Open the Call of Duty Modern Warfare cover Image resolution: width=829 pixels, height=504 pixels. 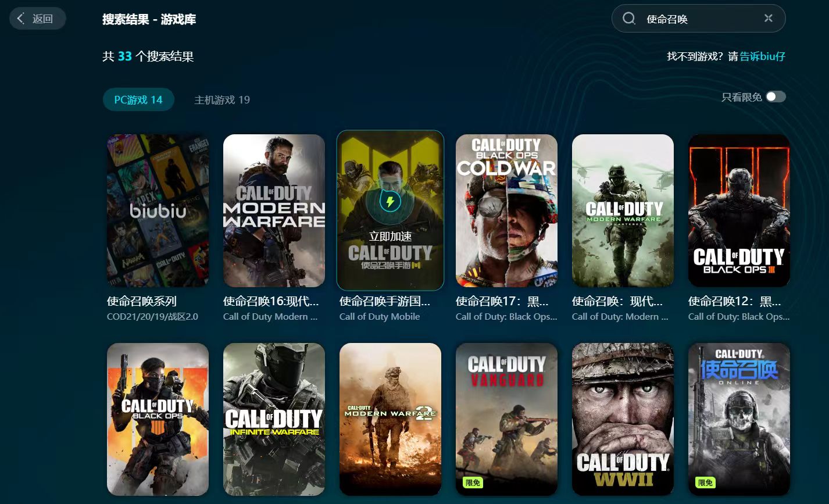pyautogui.click(x=274, y=210)
